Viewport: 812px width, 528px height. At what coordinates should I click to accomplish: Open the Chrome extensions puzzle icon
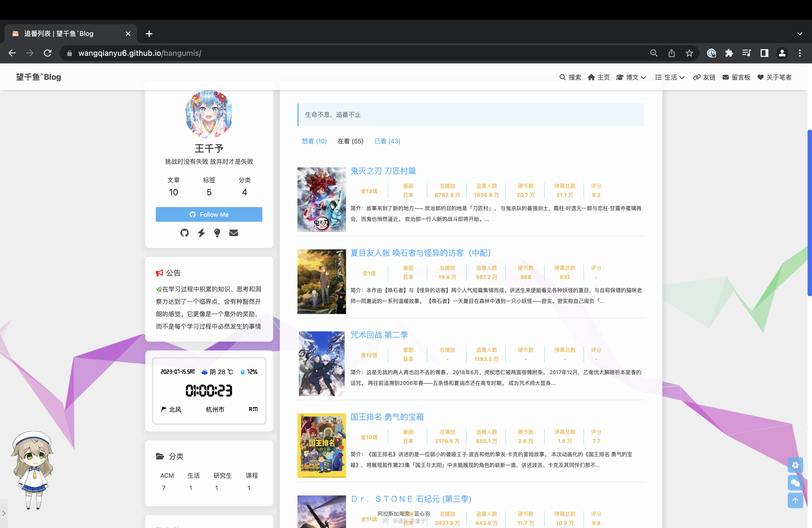click(729, 53)
